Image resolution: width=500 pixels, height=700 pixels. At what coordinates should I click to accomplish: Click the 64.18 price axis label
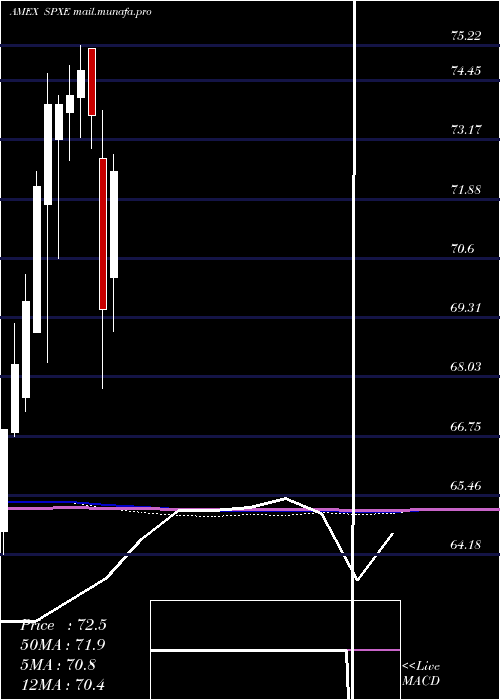[x=466, y=545]
